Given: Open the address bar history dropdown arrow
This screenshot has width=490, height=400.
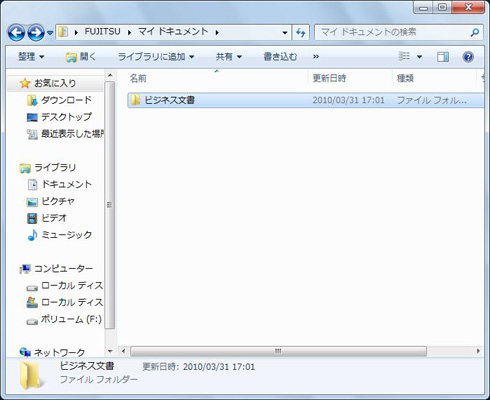Looking at the screenshot, I should point(285,33).
